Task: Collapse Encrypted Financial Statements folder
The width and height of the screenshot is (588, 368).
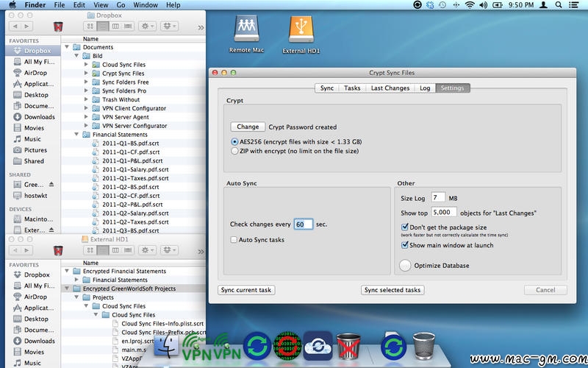Action: [67, 271]
